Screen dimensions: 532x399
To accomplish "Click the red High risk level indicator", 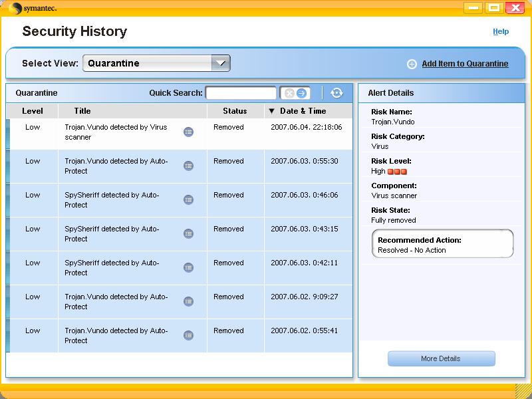I will (x=397, y=172).
